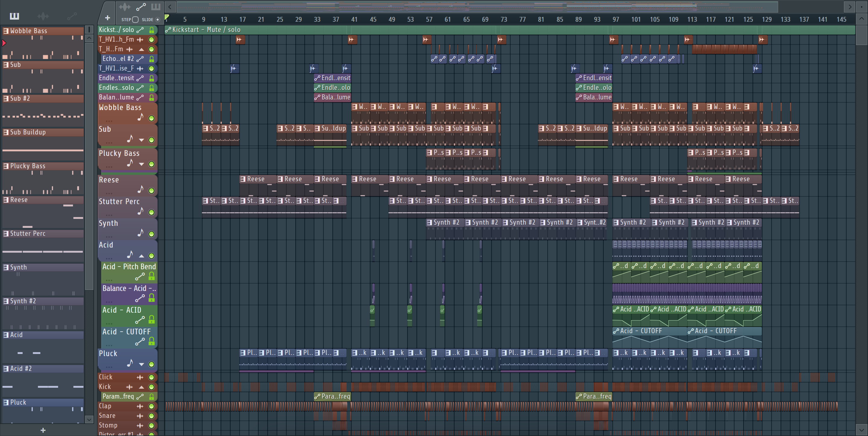Expand the Pluck track group

tap(142, 365)
